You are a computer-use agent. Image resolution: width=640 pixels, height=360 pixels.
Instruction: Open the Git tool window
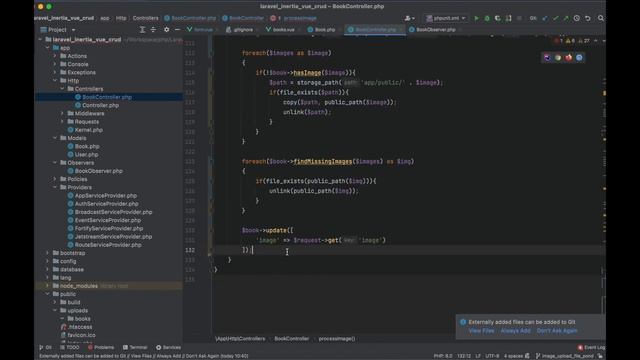(x=46, y=347)
